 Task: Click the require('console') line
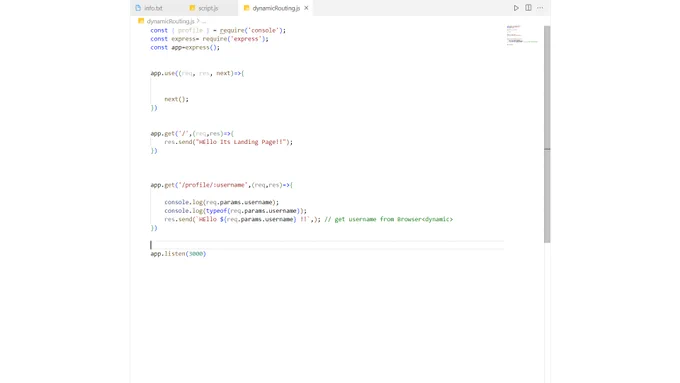point(218,30)
